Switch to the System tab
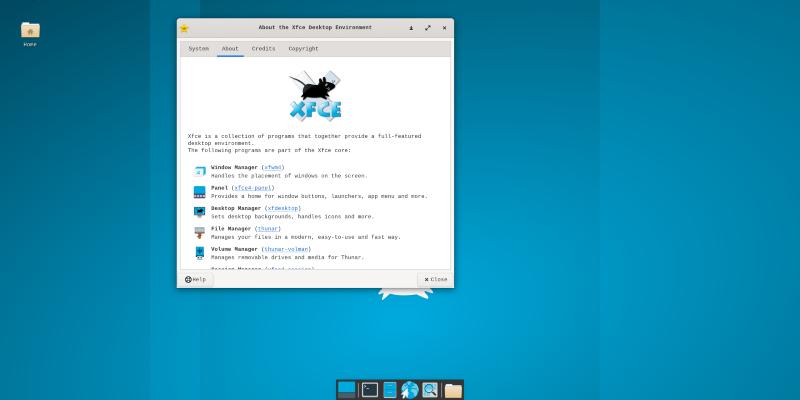Viewport: 800px width, 400px height. coord(199,49)
